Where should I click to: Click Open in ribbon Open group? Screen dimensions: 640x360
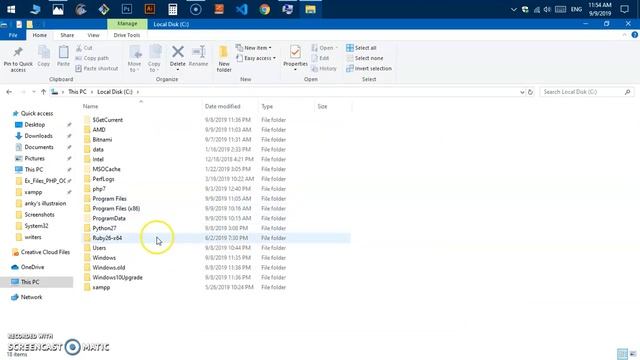coord(324,48)
